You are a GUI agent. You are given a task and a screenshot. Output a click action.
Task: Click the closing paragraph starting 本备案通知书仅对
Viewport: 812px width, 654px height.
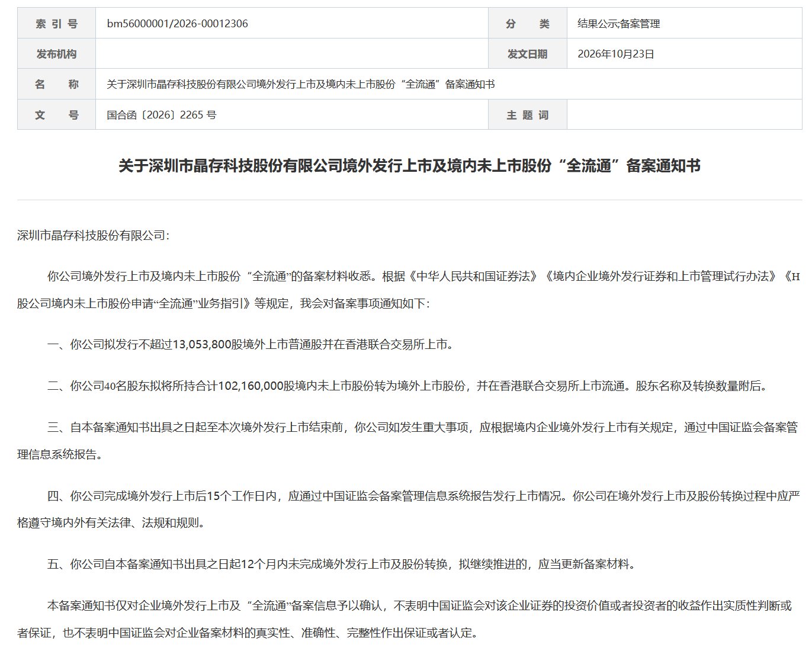click(x=405, y=618)
